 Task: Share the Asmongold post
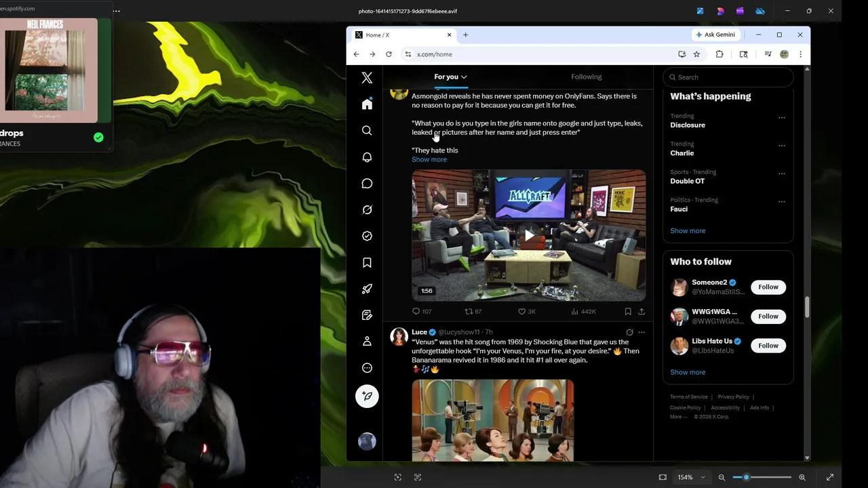[x=642, y=312]
